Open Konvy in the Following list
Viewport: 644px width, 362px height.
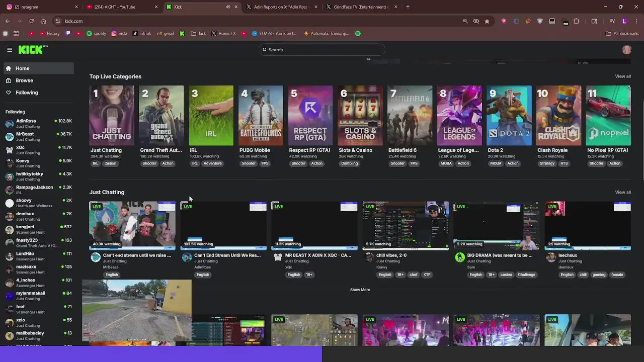[38, 163]
